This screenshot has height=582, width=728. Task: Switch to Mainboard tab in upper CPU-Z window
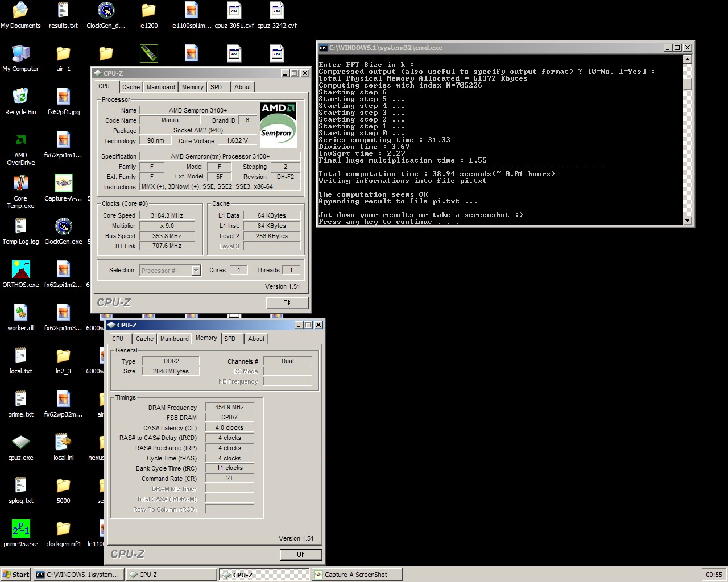pos(161,87)
